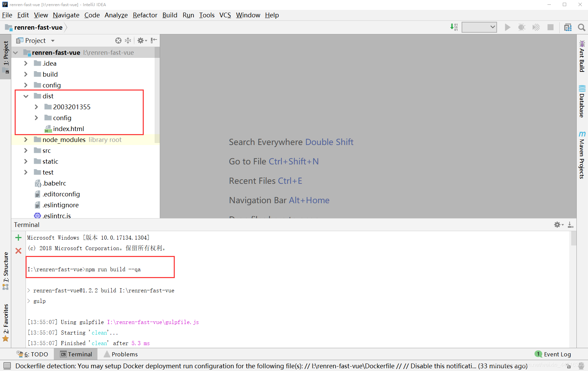Click the gulpfile.js path link in terminal
The width and height of the screenshot is (588, 371).
coord(153,322)
